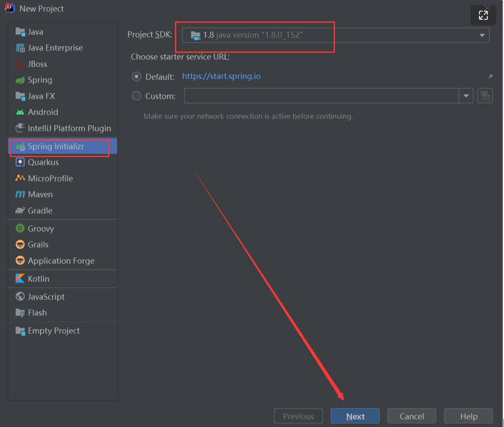Click the Java Enterprise icon
Screen dimensions: 504x427
pos(20,48)
